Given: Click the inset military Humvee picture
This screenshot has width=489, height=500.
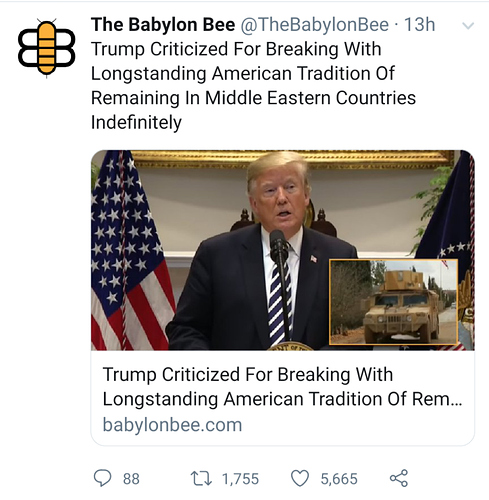Looking at the screenshot, I should coord(393,302).
